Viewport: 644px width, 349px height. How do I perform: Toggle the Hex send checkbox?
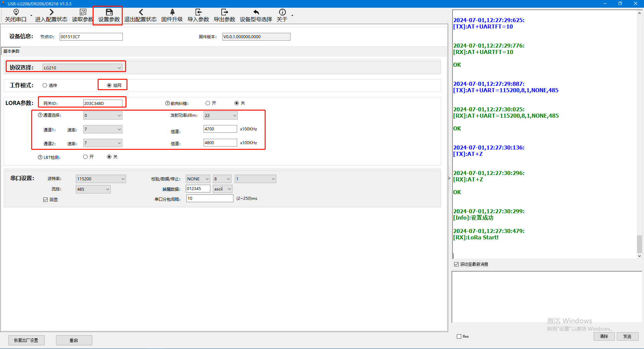pos(459,337)
